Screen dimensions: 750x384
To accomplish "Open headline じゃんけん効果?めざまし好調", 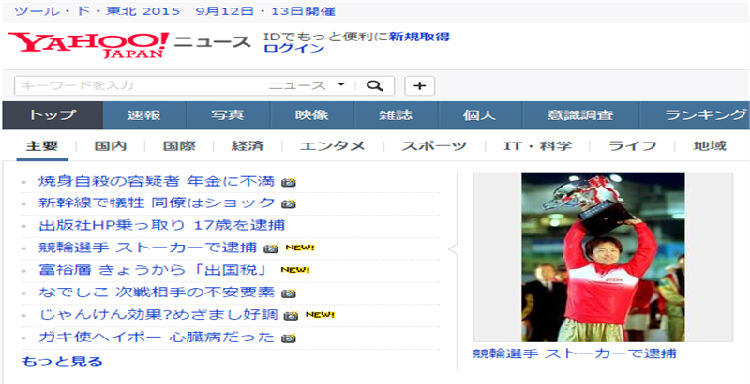I will (x=158, y=315).
